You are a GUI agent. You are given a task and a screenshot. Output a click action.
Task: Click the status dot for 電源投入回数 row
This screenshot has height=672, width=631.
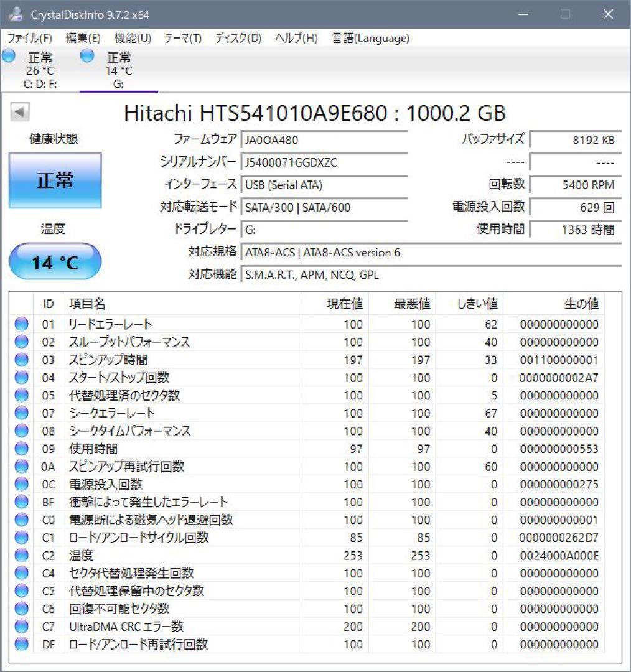[x=21, y=484]
